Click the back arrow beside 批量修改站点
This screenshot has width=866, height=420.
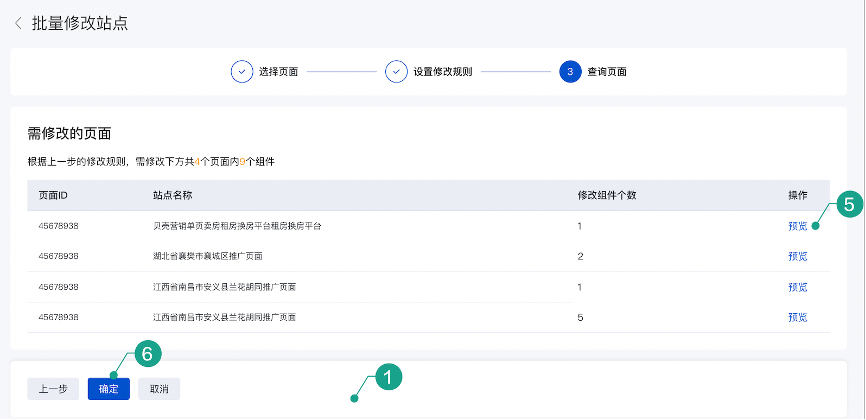click(x=18, y=23)
